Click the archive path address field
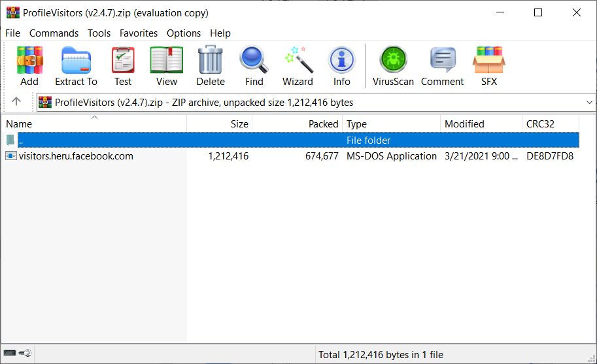Image resolution: width=597 pixels, height=364 pixels. (316, 103)
